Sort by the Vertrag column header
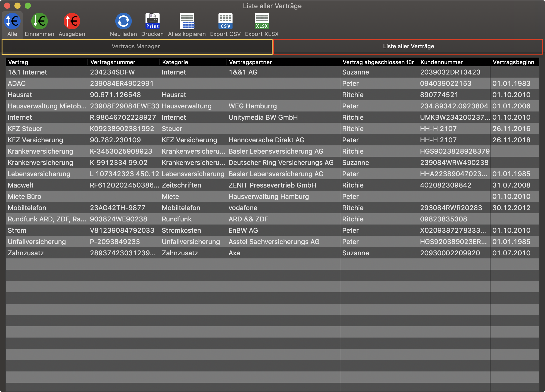 point(46,62)
